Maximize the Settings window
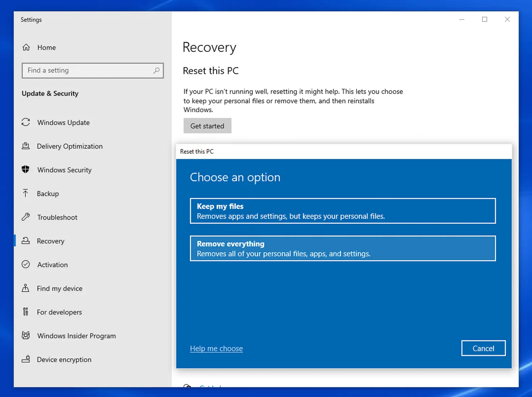This screenshot has height=397, width=532. [x=485, y=20]
